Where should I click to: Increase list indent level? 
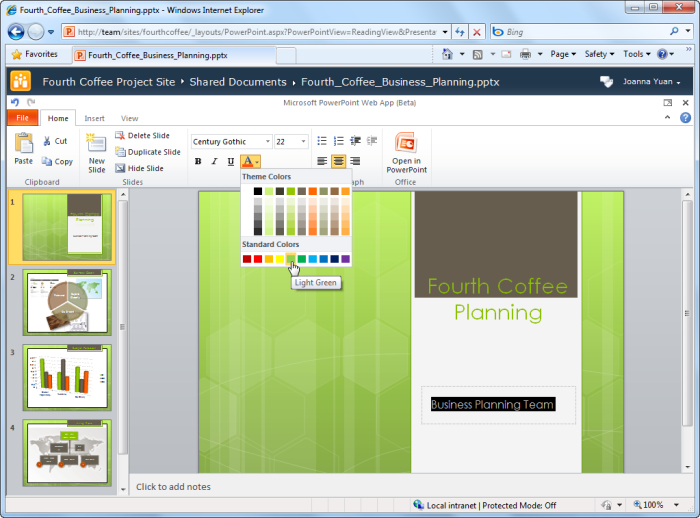tap(372, 141)
